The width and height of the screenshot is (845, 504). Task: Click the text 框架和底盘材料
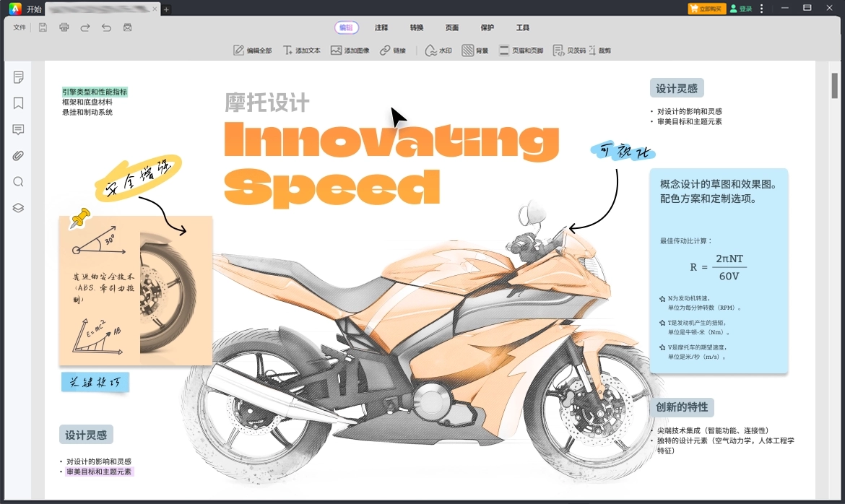[87, 102]
